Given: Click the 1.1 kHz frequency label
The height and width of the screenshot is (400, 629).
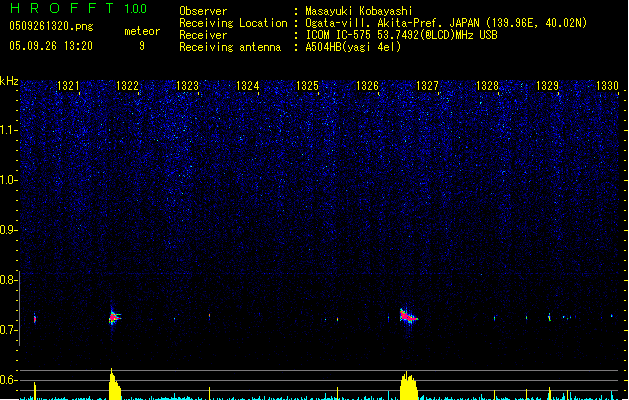Looking at the screenshot, I should click(8, 130).
